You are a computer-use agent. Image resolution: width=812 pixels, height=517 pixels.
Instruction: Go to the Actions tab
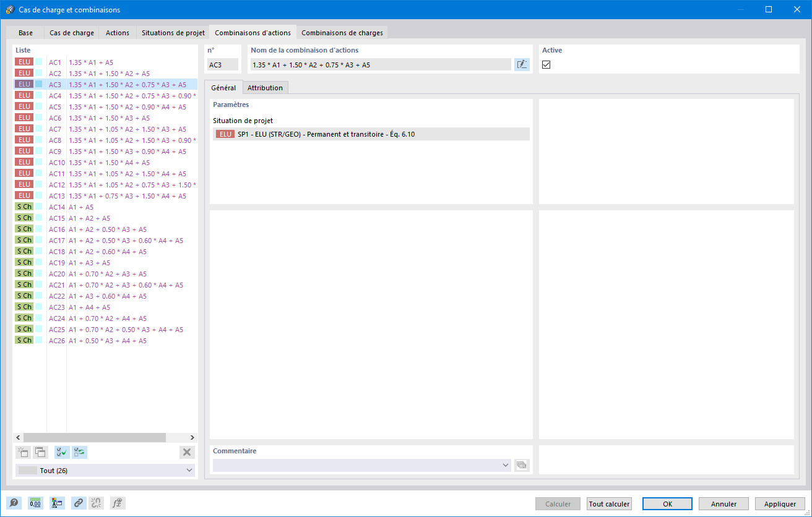[118, 33]
